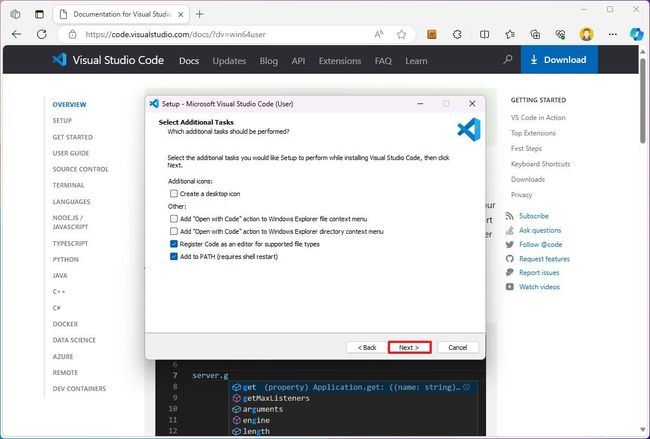
Task: Open Ask questions link
Action: pyautogui.click(x=540, y=230)
